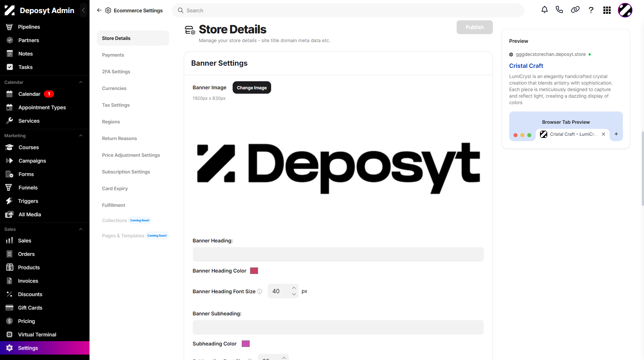Open the user profile avatar
This screenshot has height=360, width=644.
click(x=625, y=10)
